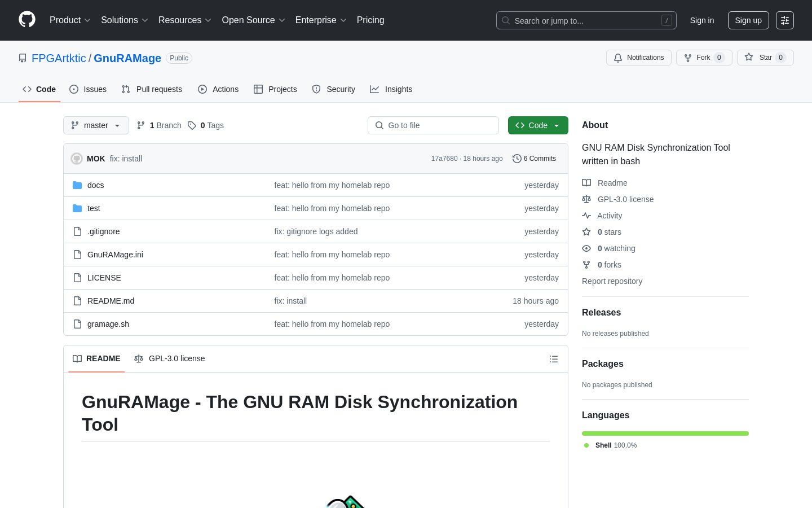The image size is (812, 508).
Task: Click the MOK author avatar
Action: 77,159
